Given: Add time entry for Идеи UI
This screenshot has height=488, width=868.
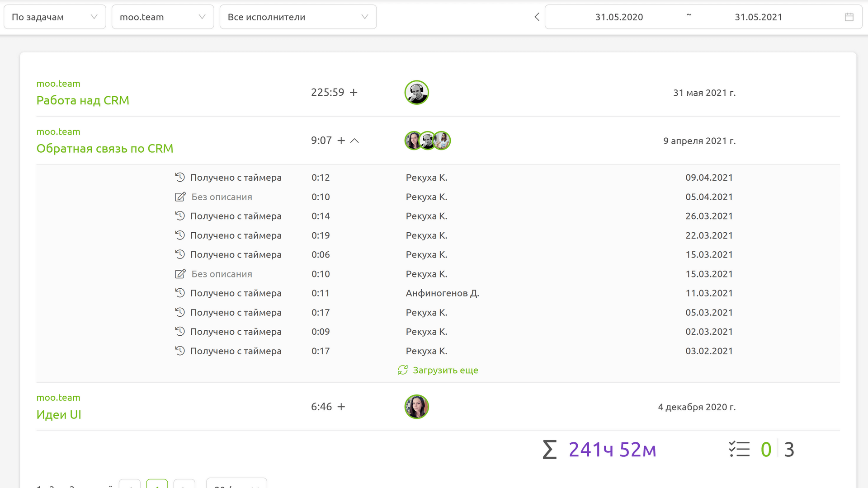Looking at the screenshot, I should pyautogui.click(x=341, y=407).
